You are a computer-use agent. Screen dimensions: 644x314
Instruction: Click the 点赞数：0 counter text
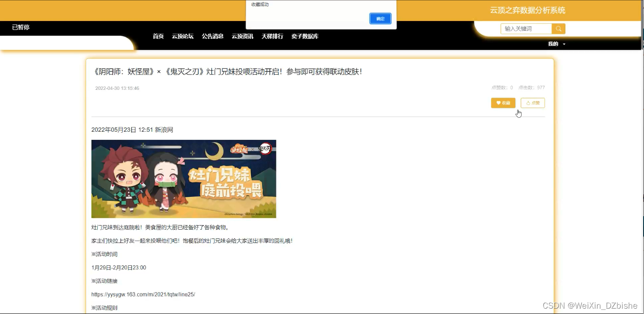point(502,88)
